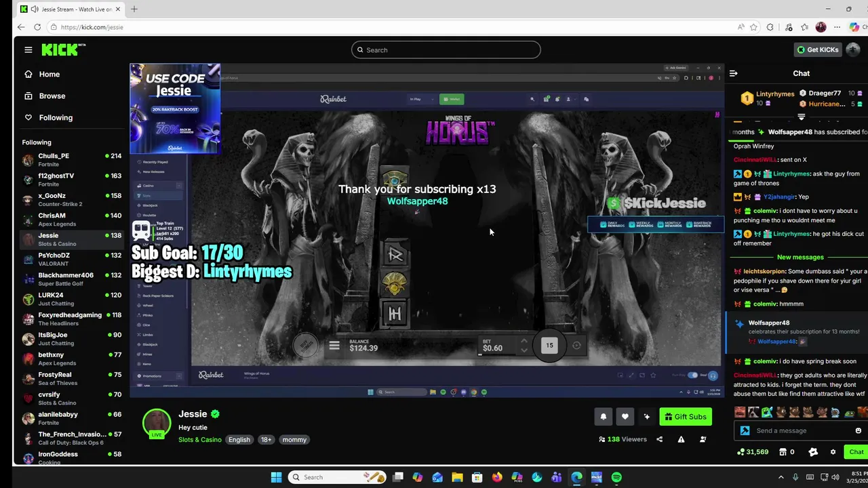Click the report warning triangle icon

pos(681,439)
